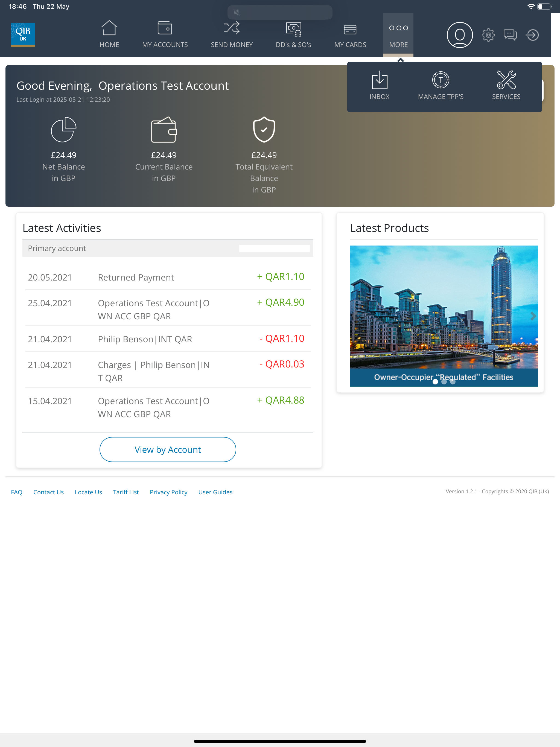Viewport: 560px width, 747px height.
Task: Click the - QAR0.03 amount
Action: coord(282,364)
